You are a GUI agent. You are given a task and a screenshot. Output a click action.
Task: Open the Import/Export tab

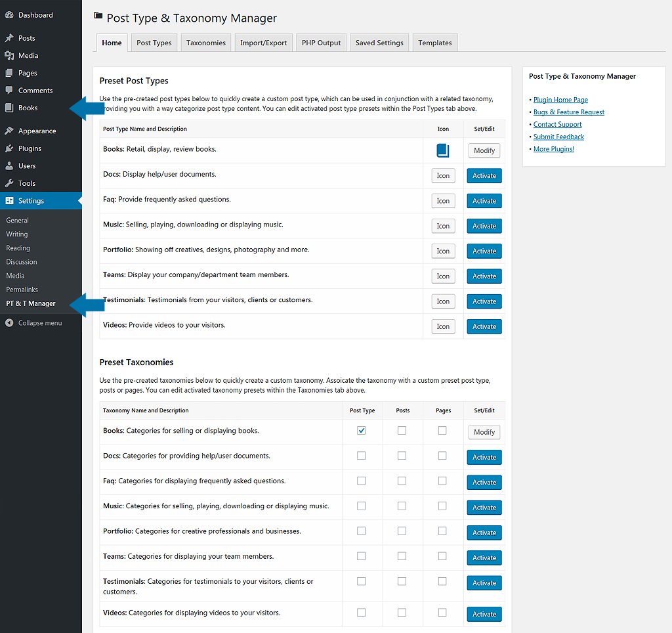pos(263,43)
